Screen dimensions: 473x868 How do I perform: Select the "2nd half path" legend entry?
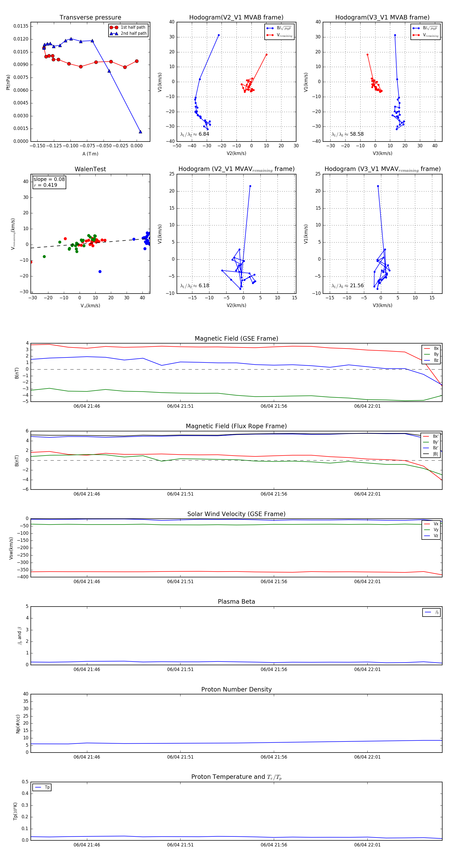pos(128,33)
